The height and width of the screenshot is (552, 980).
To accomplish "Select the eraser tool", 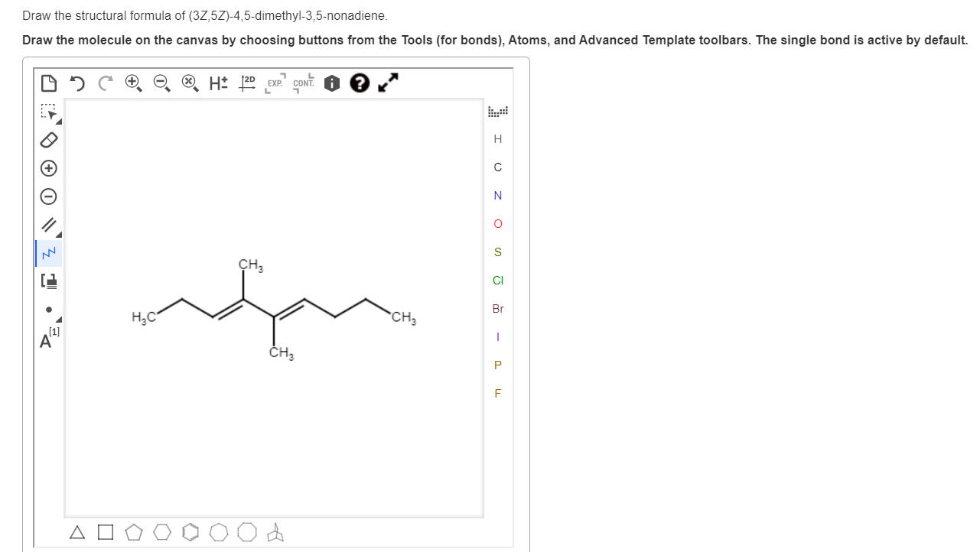I will coord(49,140).
